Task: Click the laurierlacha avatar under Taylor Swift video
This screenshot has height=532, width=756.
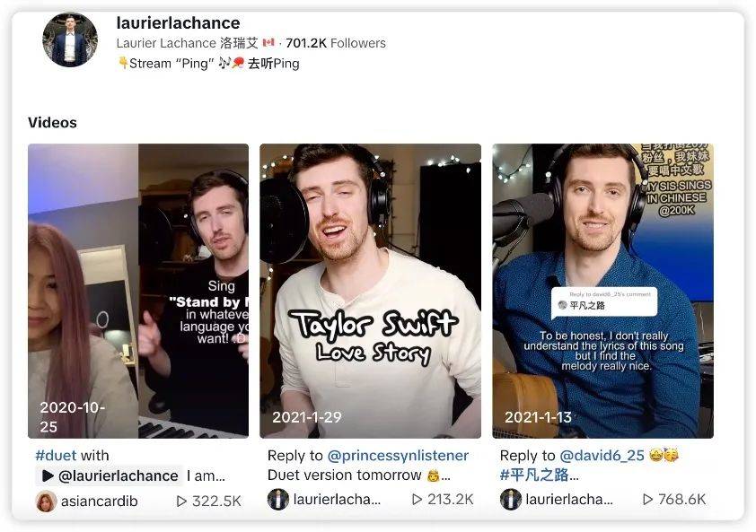Action: 278,499
